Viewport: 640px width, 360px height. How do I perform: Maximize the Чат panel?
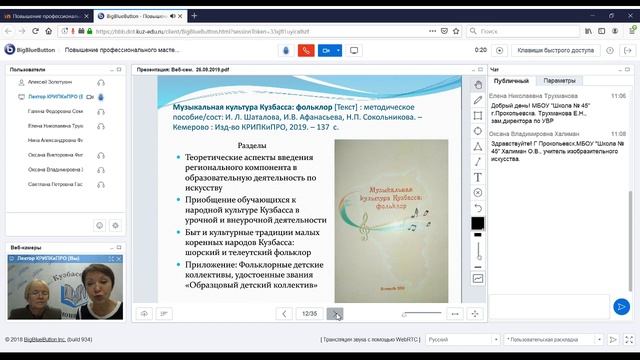(627, 70)
